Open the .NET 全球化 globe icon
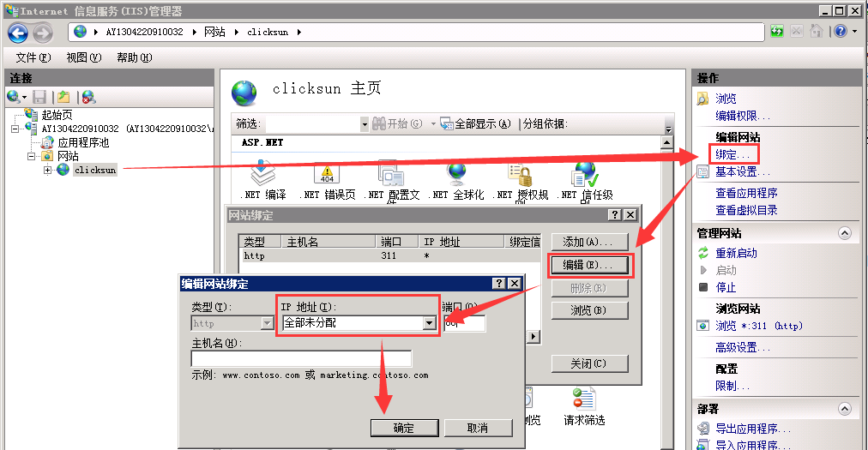This screenshot has width=868, height=450. (456, 172)
